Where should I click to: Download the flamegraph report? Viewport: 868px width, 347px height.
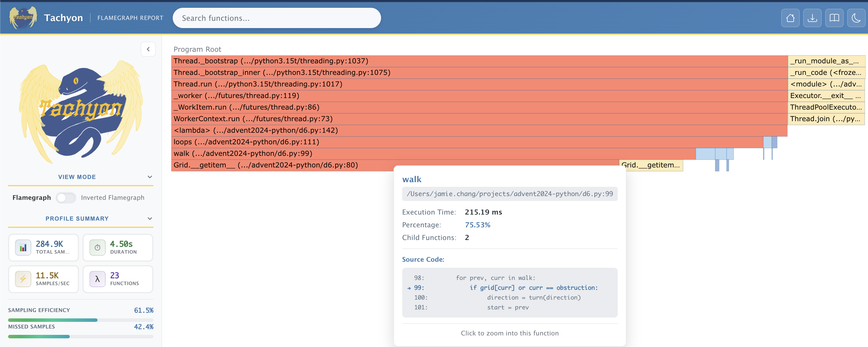tap(812, 18)
